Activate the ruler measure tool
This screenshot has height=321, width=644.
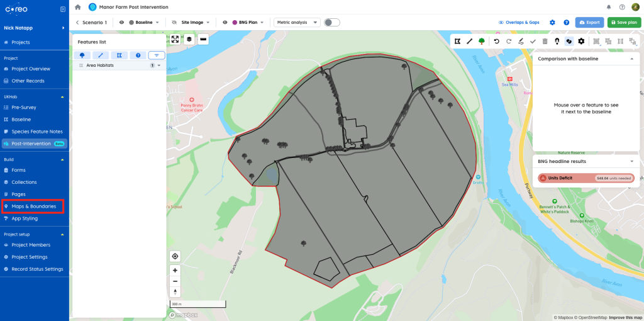click(203, 39)
